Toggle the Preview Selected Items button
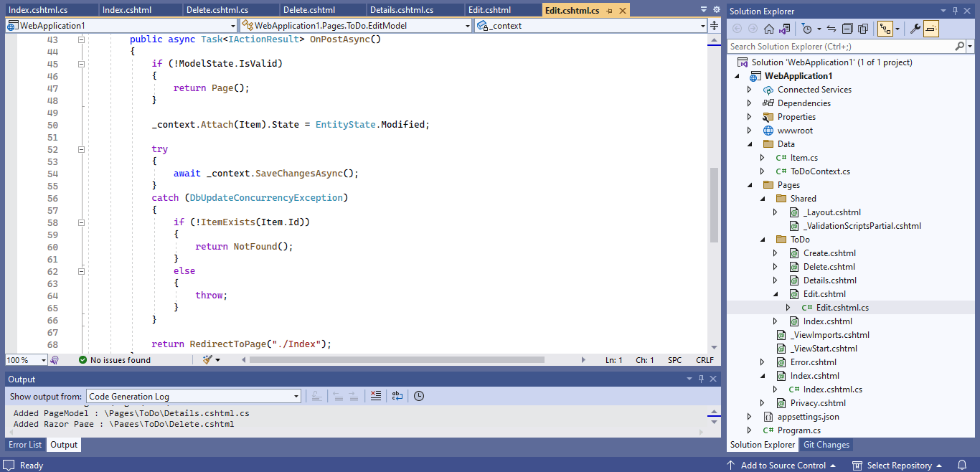The height and width of the screenshot is (472, 980). click(x=931, y=29)
